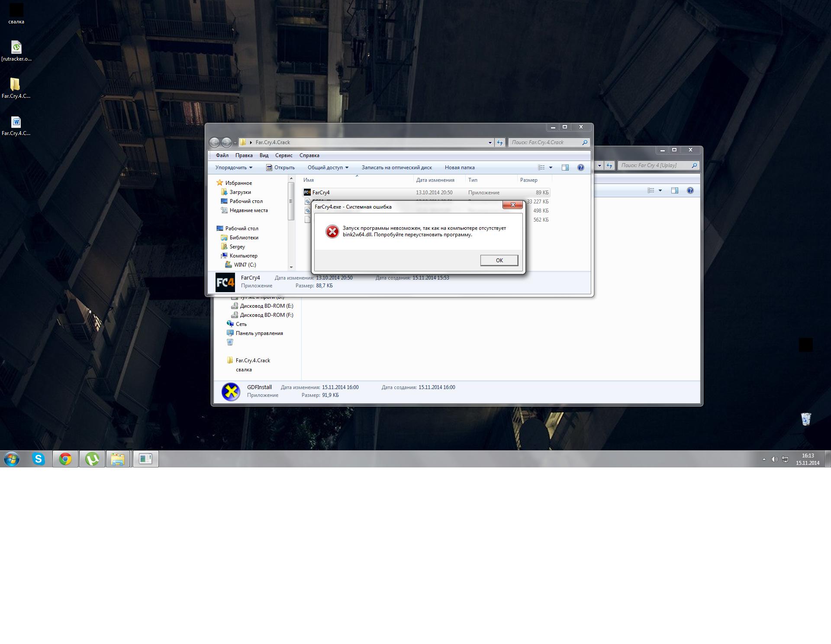Open Дисковод BD-ROM (F:) in back window
Image resolution: width=831 pixels, height=644 pixels.
(x=267, y=315)
